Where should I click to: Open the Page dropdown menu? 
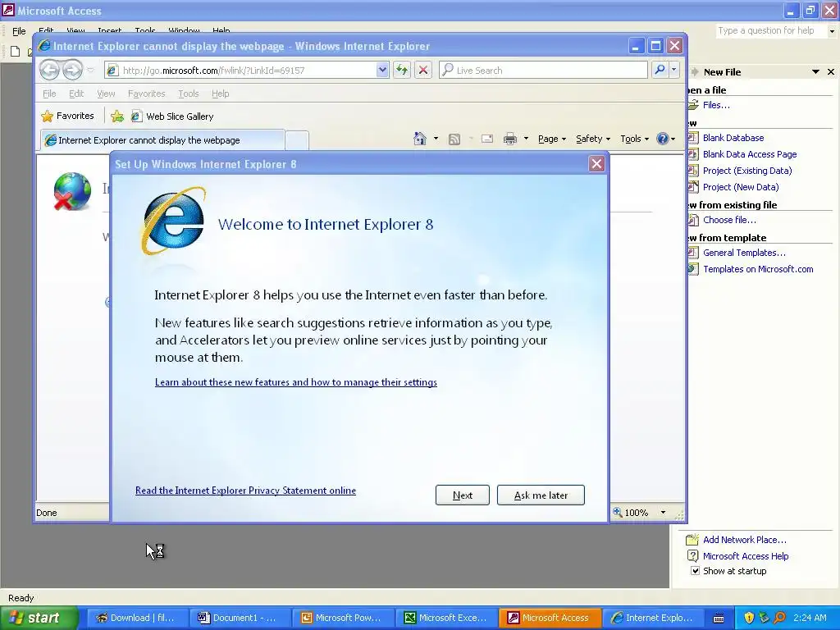coord(552,139)
